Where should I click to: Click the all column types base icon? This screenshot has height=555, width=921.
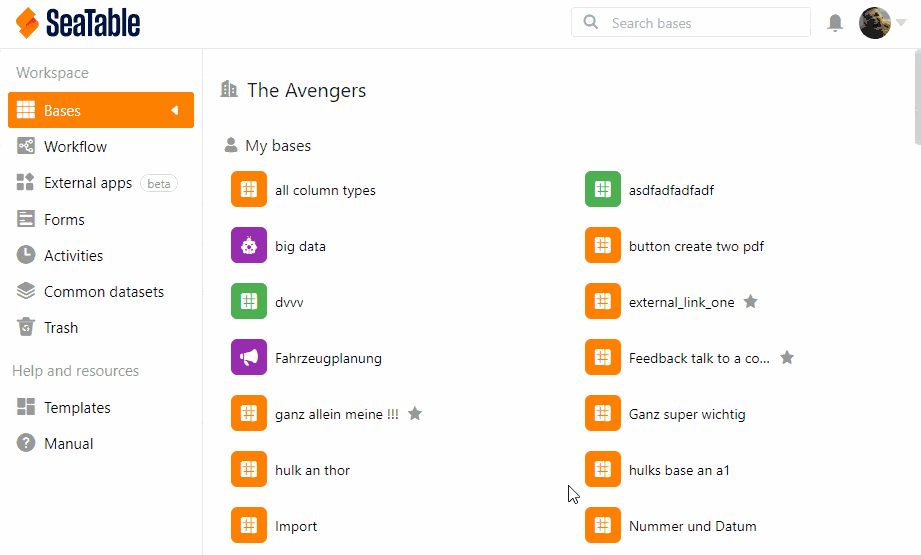point(248,190)
